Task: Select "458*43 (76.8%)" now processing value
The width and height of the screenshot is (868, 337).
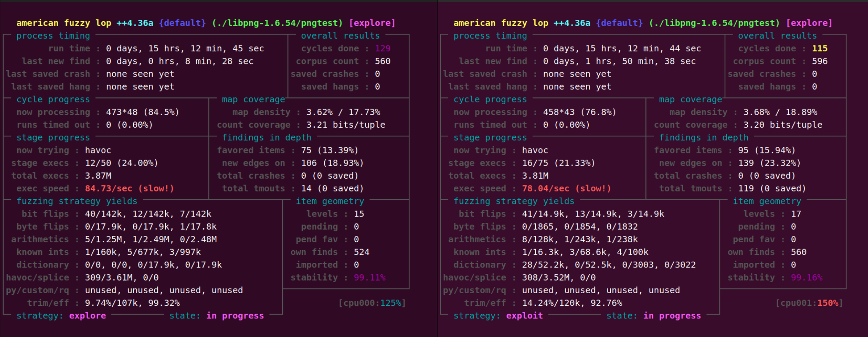Action: point(580,112)
